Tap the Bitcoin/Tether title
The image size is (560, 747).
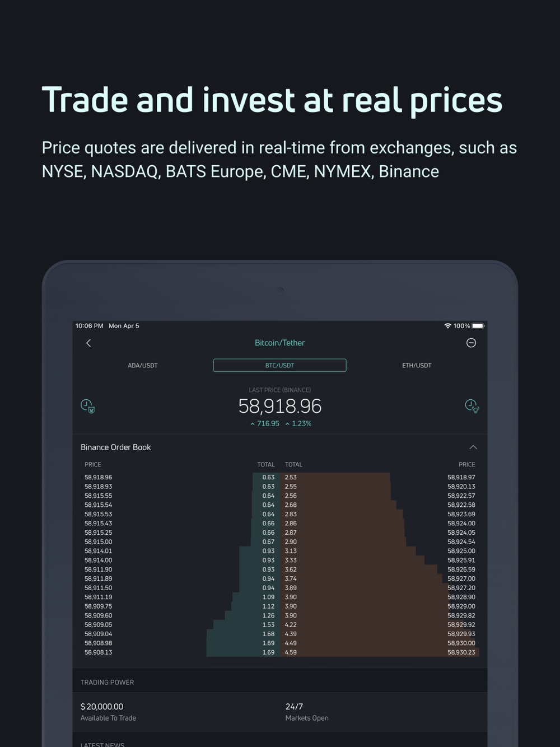pos(279,343)
